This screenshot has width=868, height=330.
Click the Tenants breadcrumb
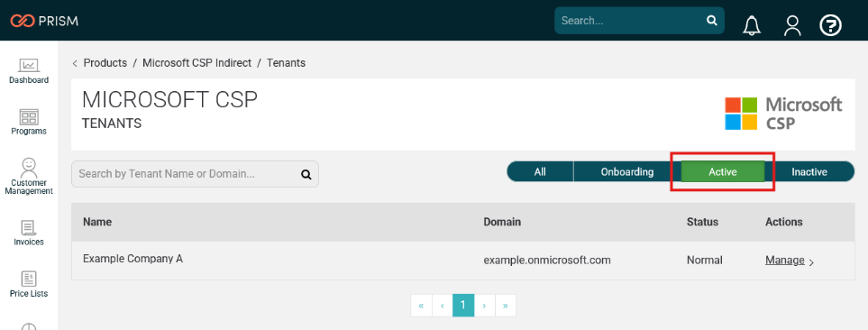pyautogui.click(x=287, y=63)
